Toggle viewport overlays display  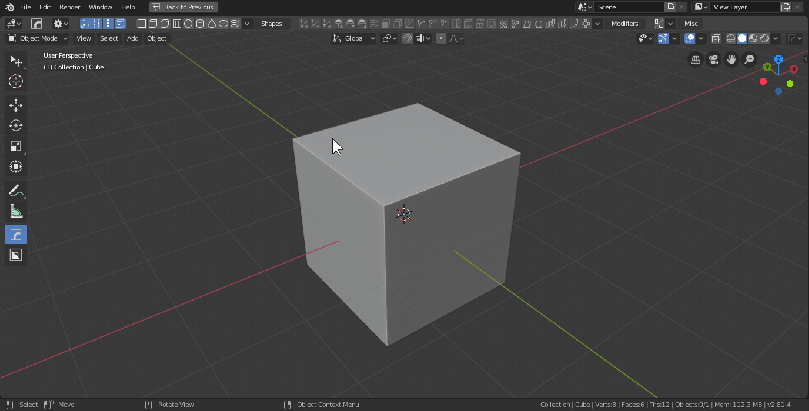coord(690,38)
